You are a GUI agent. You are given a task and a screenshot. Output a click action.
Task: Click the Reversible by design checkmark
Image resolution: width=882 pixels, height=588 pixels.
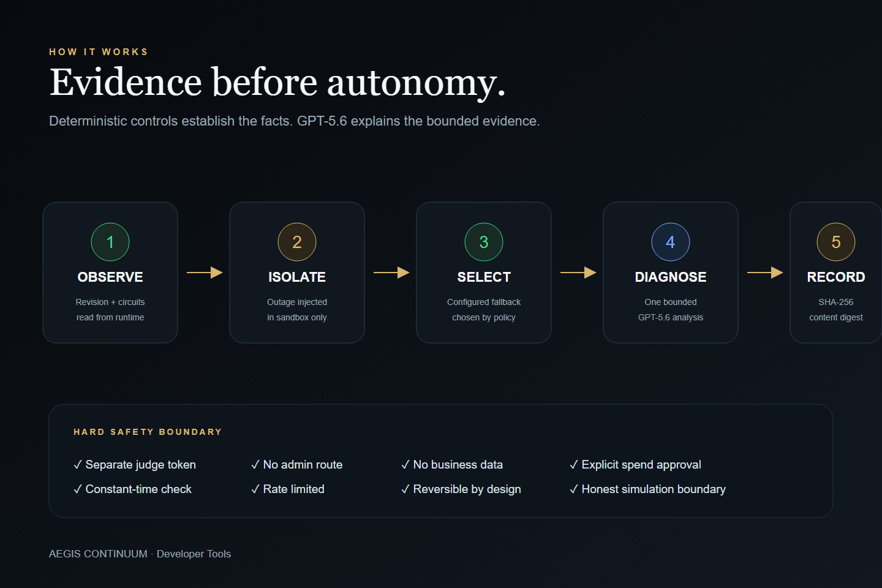[405, 489]
